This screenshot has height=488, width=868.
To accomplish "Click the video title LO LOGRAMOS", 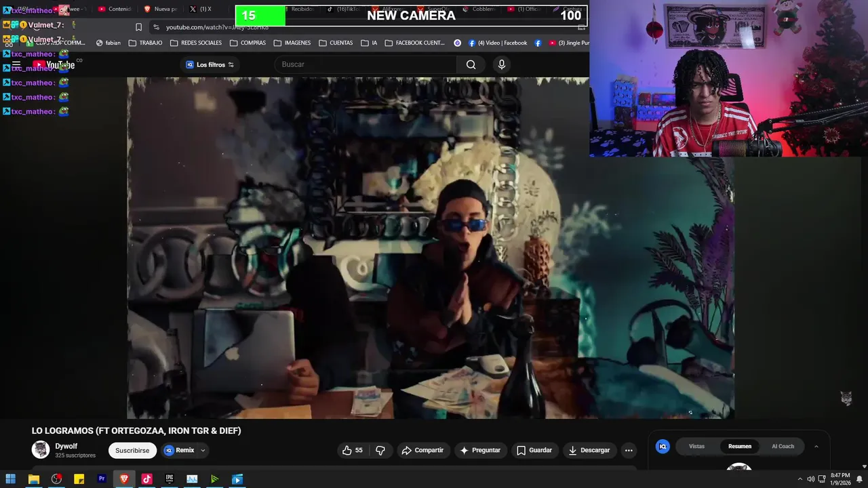I will pos(136,431).
